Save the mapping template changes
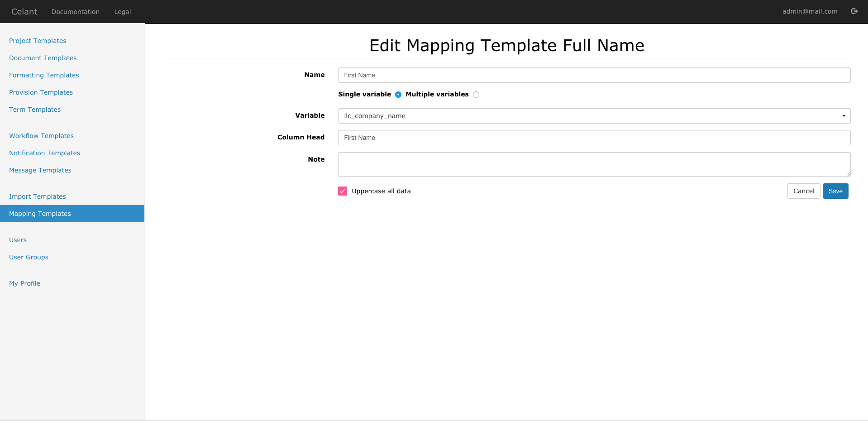This screenshot has width=868, height=421. tap(835, 191)
